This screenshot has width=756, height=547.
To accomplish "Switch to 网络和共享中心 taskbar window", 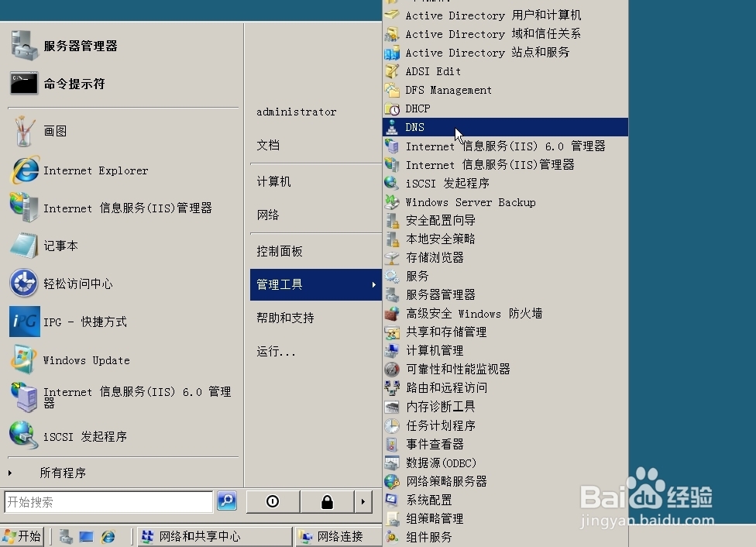I will (215, 536).
